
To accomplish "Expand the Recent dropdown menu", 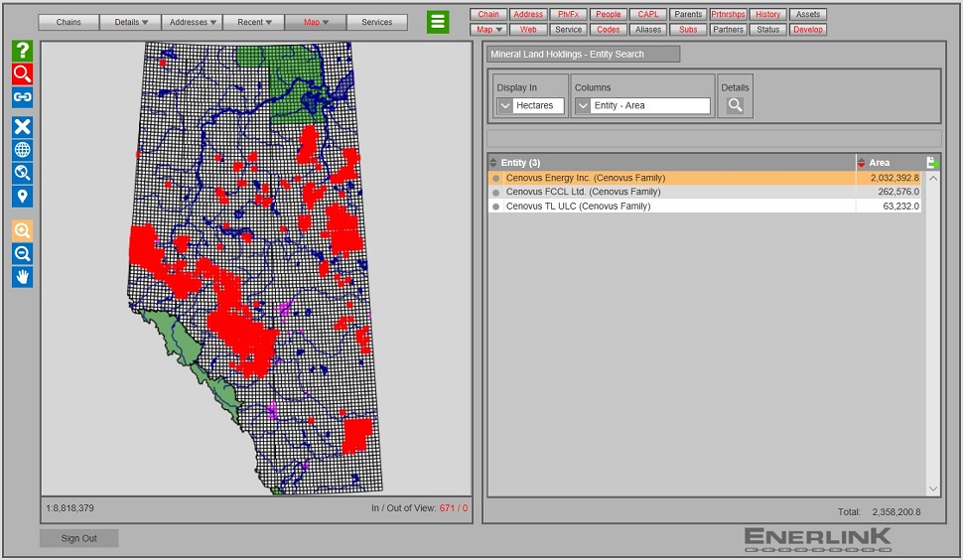I will tap(254, 22).
